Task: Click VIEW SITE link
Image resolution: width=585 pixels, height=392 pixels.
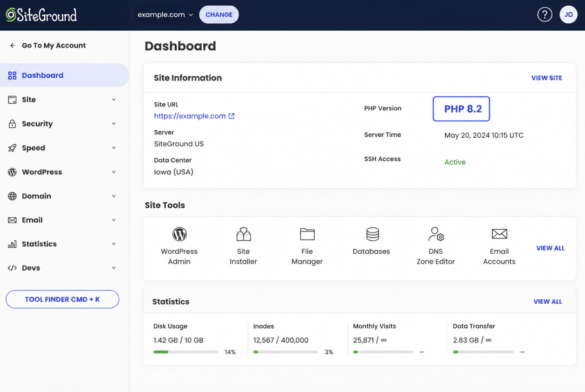Action: click(547, 78)
